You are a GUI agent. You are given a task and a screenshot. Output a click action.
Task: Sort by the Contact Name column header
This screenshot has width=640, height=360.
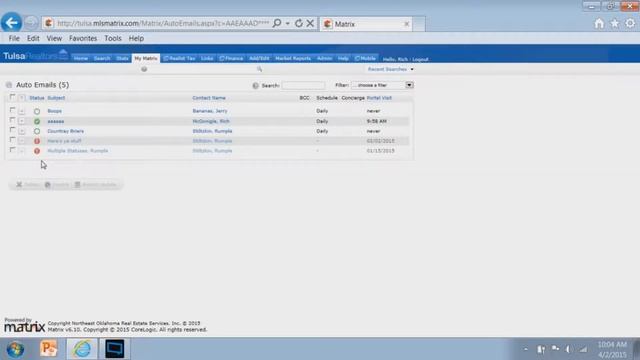click(209, 98)
